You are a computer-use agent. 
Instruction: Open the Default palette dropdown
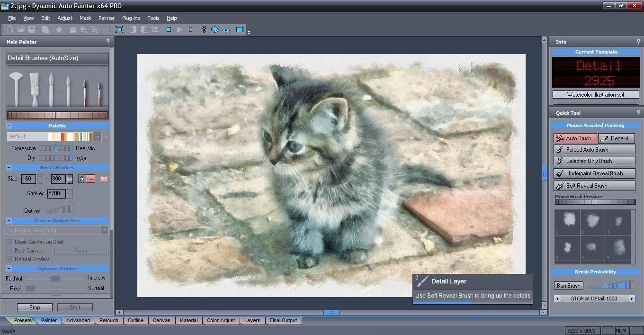point(98,136)
